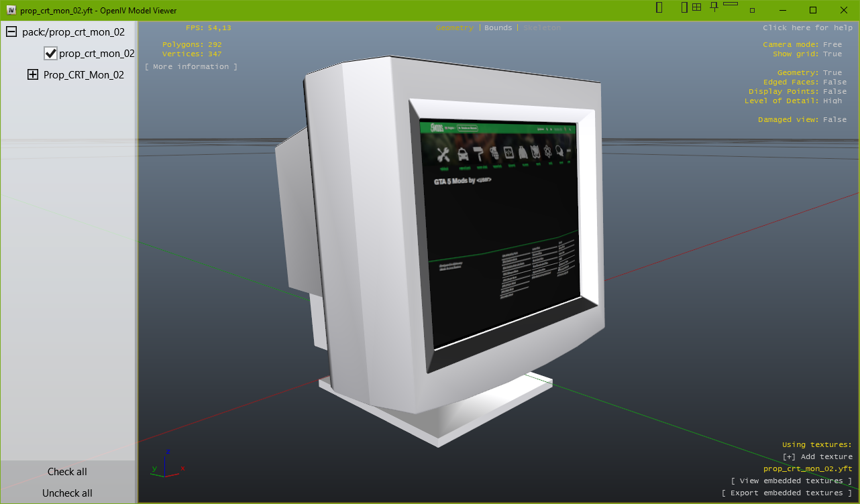Click the XYZ axis gizmo in viewport
Image resolution: width=860 pixels, height=504 pixels.
pos(167,464)
